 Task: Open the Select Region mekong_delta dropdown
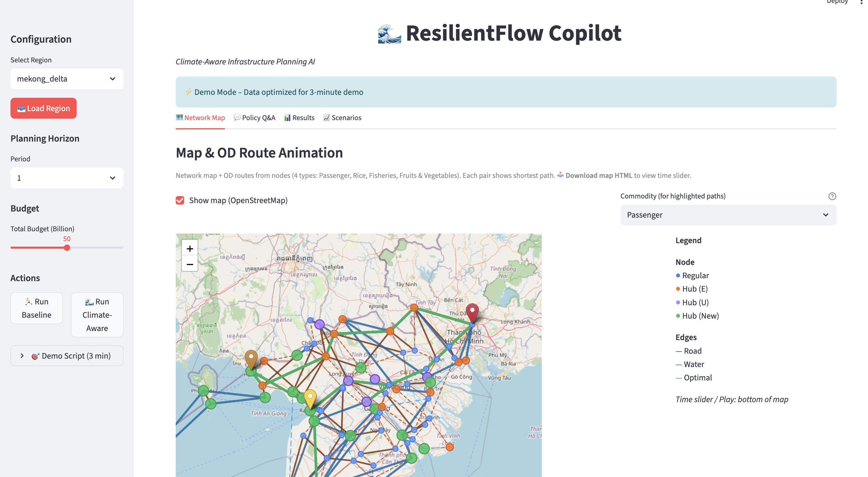pos(67,79)
